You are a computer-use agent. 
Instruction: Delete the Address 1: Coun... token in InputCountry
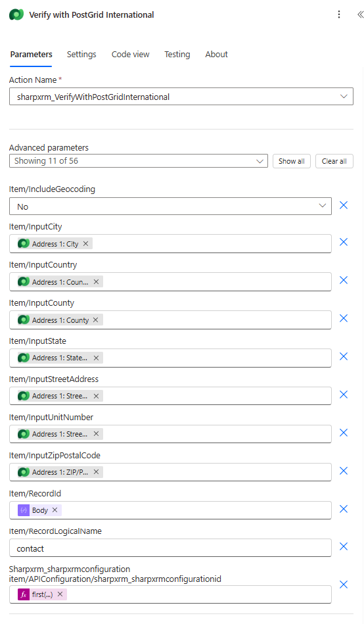click(x=97, y=282)
